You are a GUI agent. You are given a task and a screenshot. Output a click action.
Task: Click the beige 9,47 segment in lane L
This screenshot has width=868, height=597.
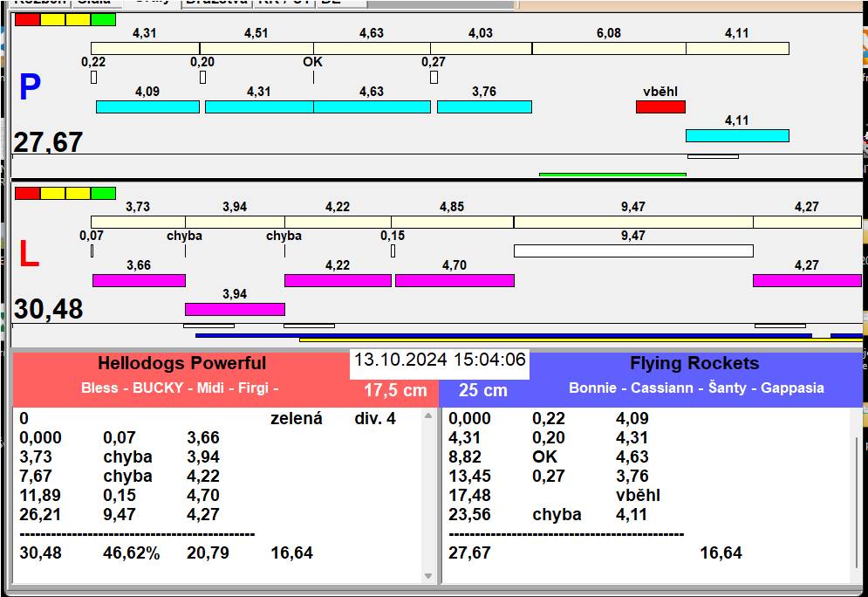633,222
